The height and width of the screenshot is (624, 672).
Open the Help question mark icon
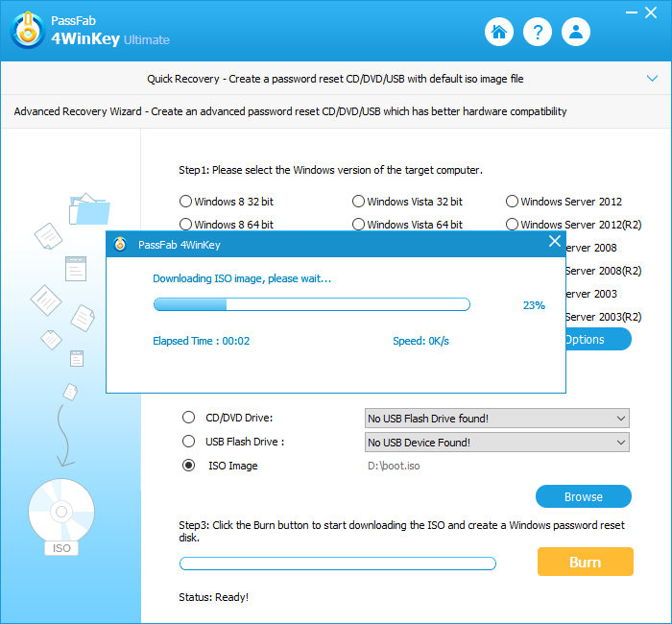pyautogui.click(x=538, y=32)
